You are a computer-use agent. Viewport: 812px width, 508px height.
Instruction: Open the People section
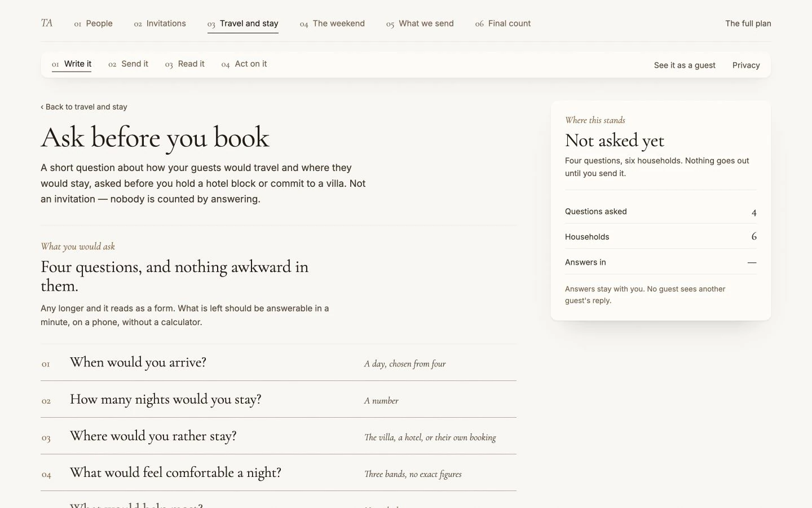[x=94, y=24]
